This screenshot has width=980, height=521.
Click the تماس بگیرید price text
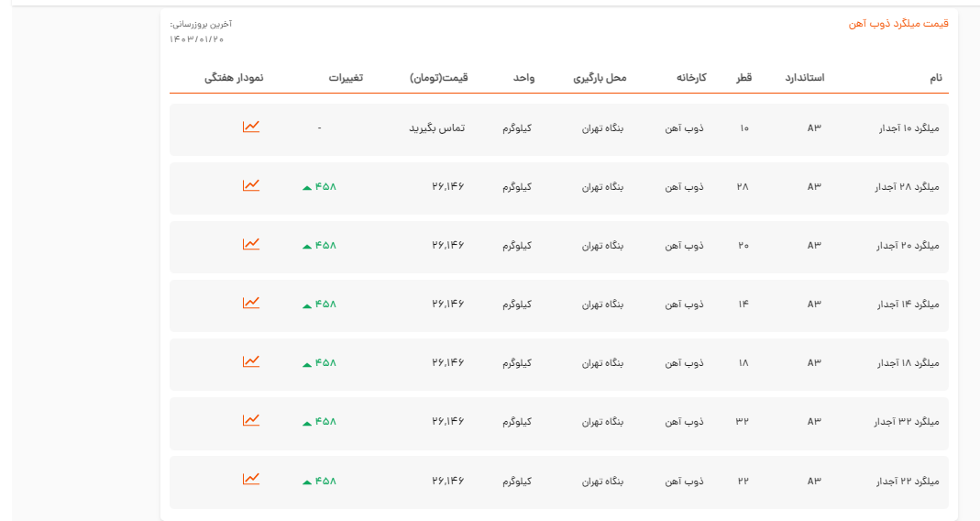[436, 128]
